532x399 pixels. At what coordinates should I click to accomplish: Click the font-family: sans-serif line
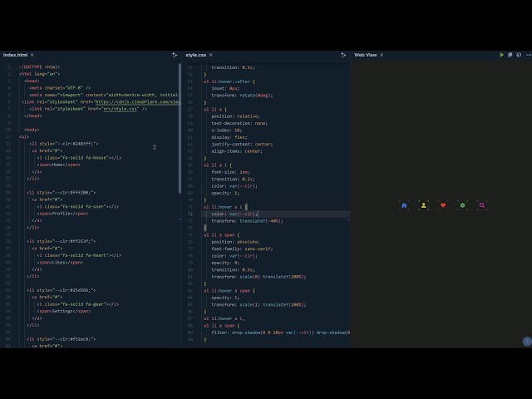[x=242, y=249]
